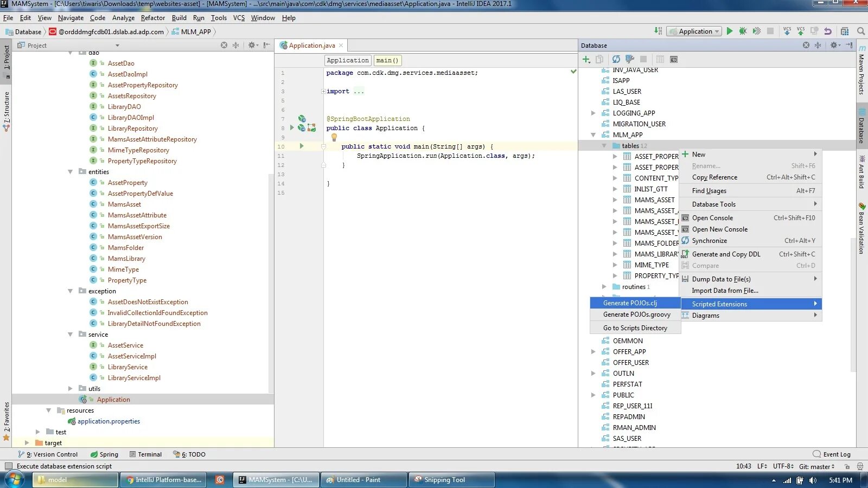
Task: Open the Analyze menu
Action: tap(123, 18)
